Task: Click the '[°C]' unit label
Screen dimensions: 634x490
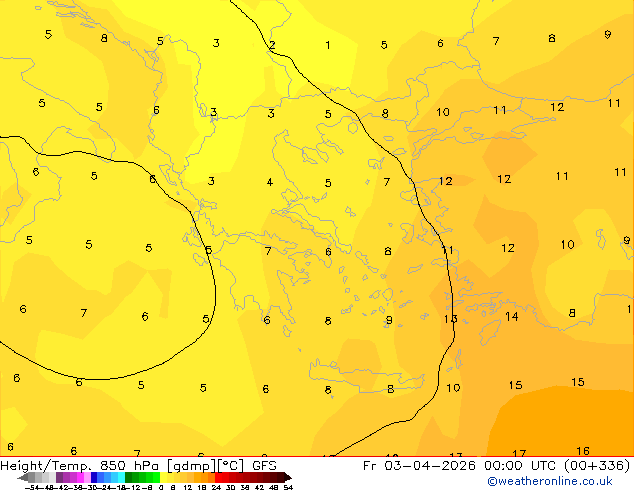Action: tap(231, 466)
